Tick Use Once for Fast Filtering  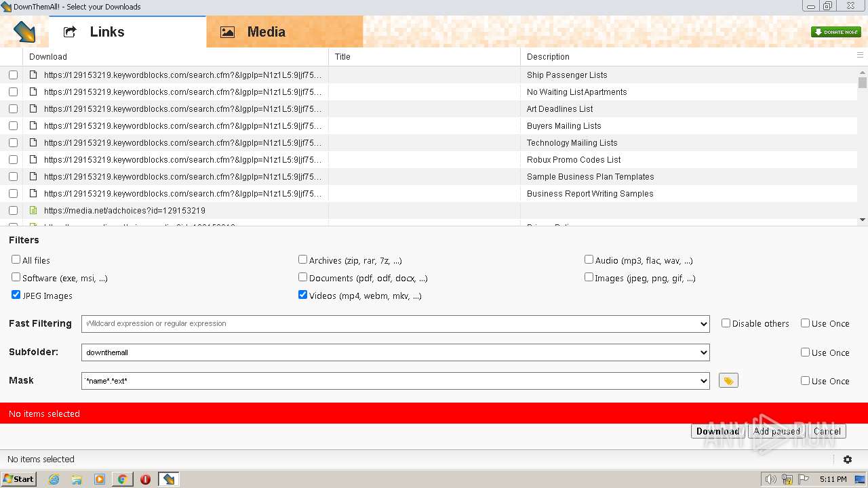coord(805,323)
